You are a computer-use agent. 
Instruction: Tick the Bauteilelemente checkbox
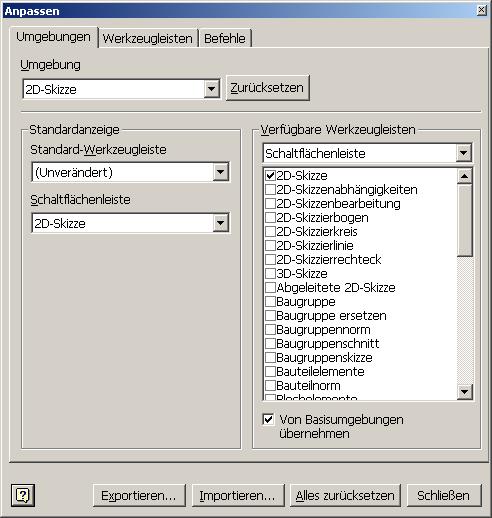pos(270,372)
